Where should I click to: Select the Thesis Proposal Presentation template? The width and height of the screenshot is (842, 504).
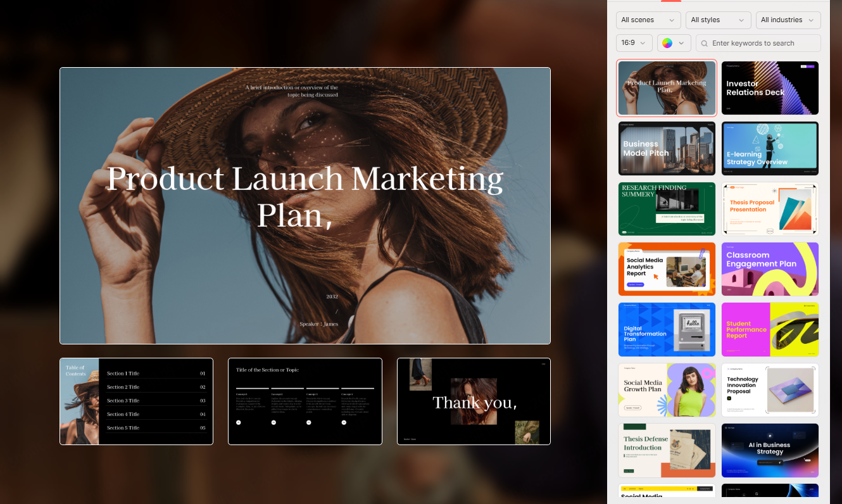[770, 209]
